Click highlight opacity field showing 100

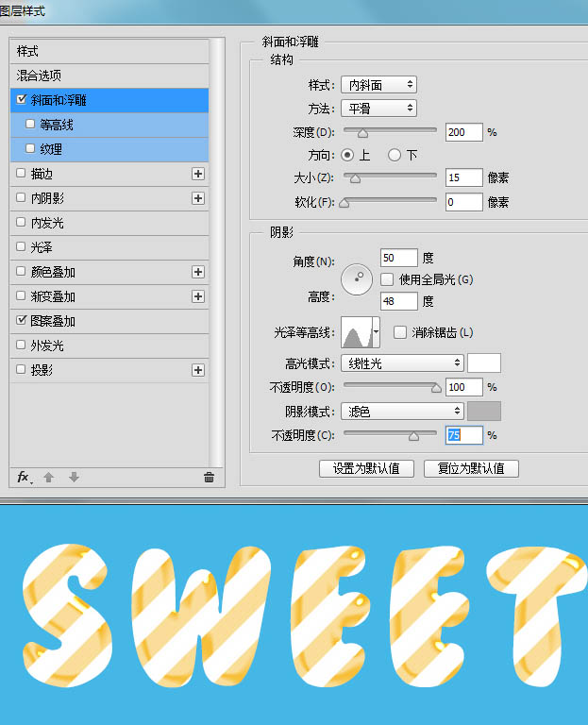464,387
